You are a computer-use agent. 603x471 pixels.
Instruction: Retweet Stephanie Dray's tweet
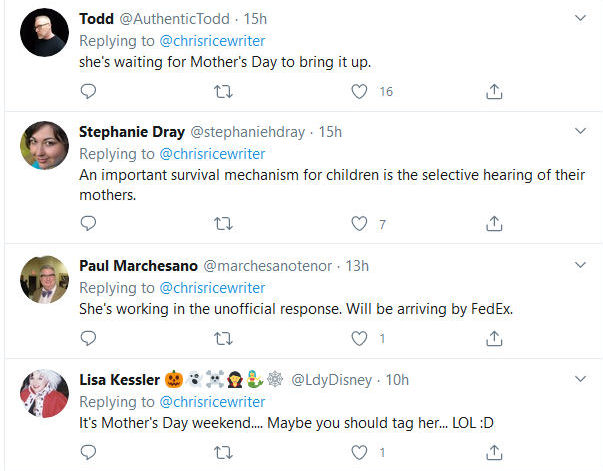pos(224,224)
